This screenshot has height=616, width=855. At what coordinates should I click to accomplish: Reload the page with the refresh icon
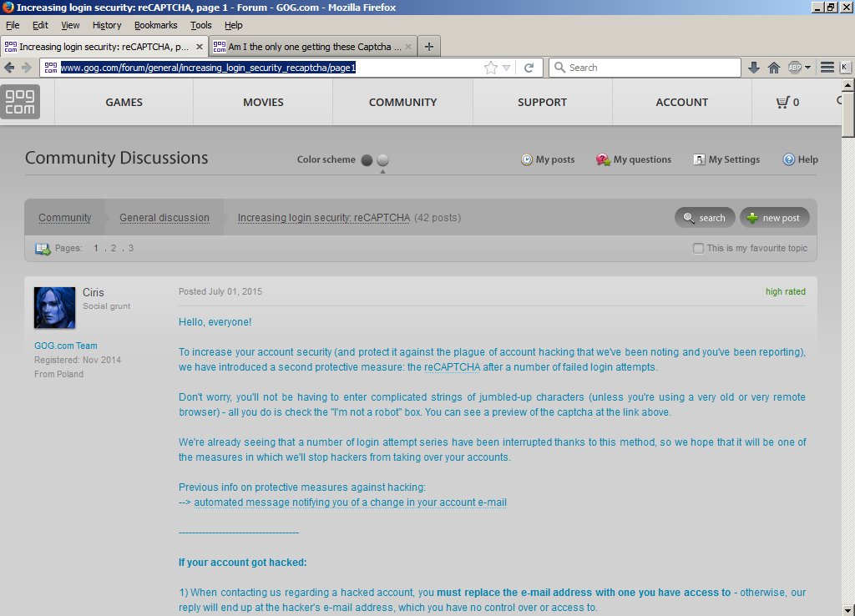click(x=529, y=68)
